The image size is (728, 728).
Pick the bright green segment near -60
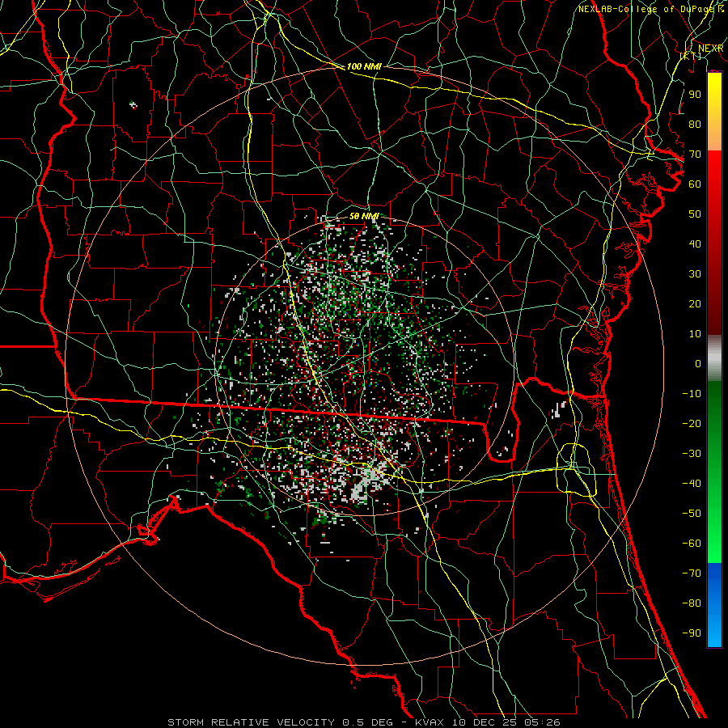coord(714,544)
